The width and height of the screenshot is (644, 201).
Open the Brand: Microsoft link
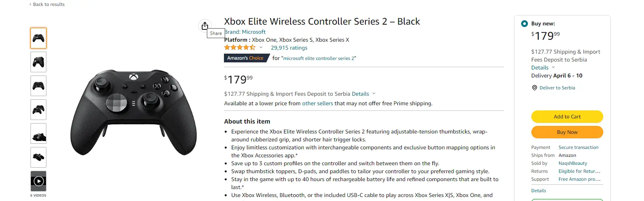click(x=245, y=32)
